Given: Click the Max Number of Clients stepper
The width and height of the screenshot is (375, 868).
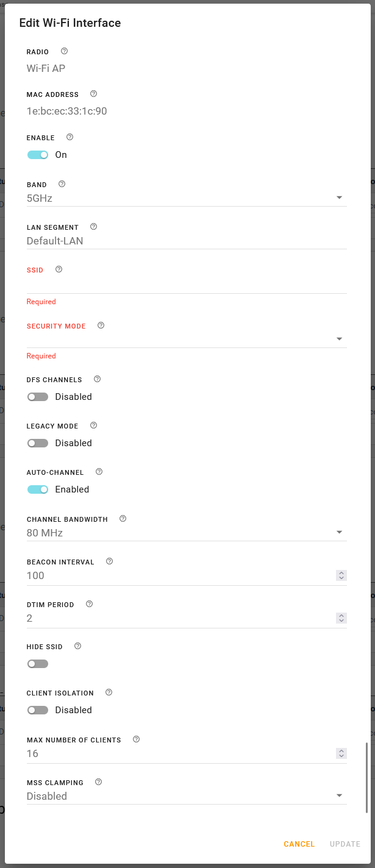Looking at the screenshot, I should pyautogui.click(x=341, y=754).
